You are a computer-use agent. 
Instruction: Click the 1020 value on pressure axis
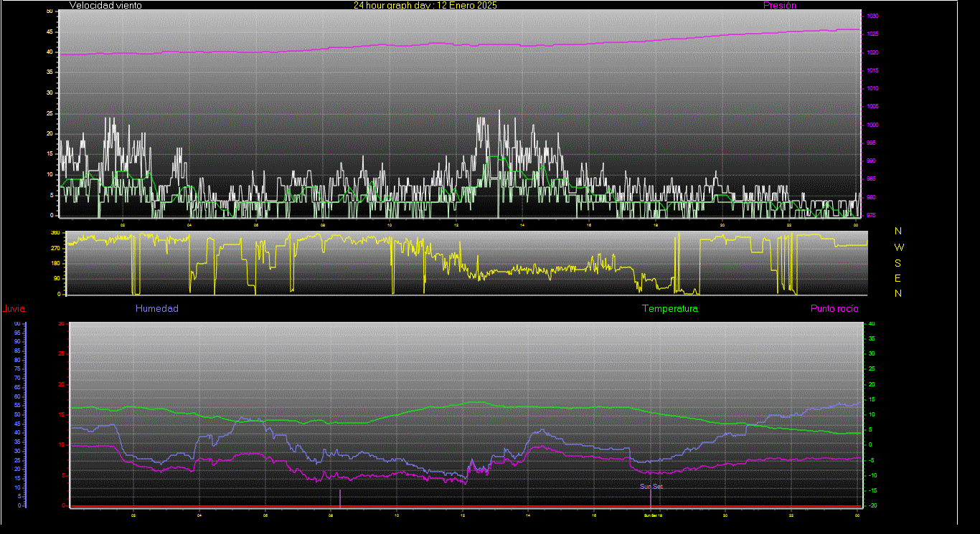[872, 52]
